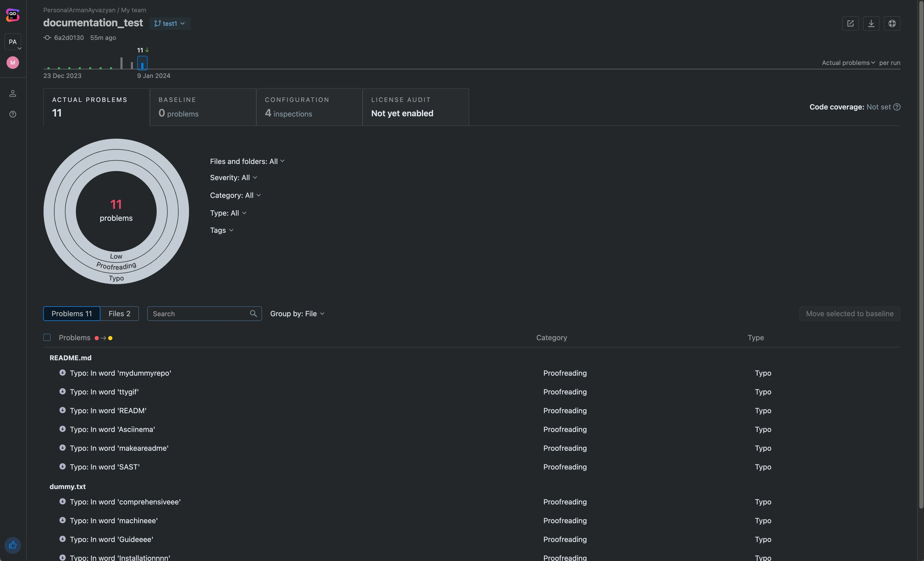Screen dimensions: 924x561
Task: Click the Code coverage Not set text
Action: (850, 107)
